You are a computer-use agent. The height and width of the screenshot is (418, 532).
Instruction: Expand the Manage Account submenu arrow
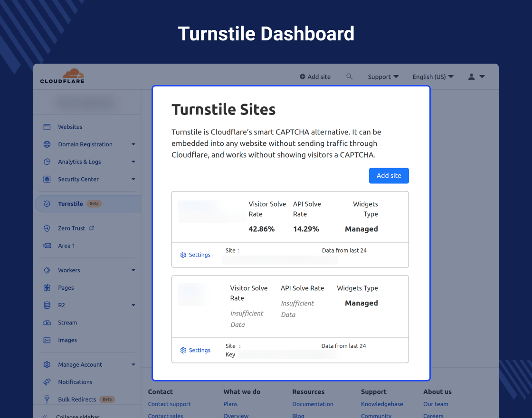pos(133,364)
